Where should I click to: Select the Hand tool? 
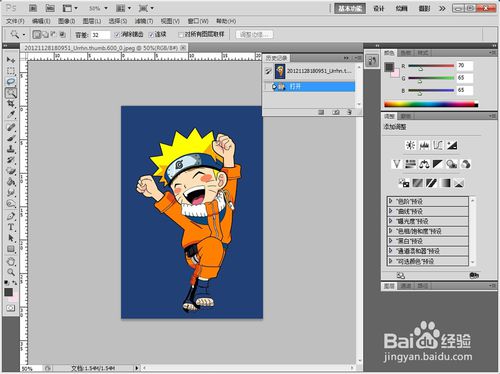(11, 262)
